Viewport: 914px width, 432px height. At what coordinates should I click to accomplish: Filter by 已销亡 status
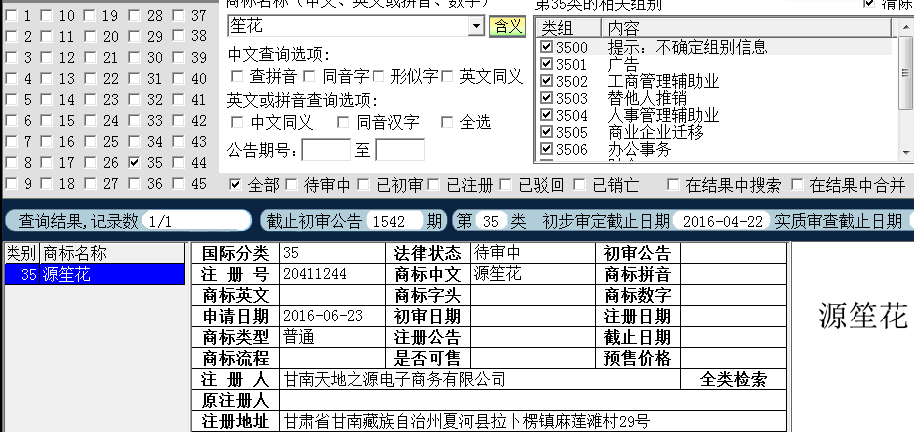click(x=579, y=185)
